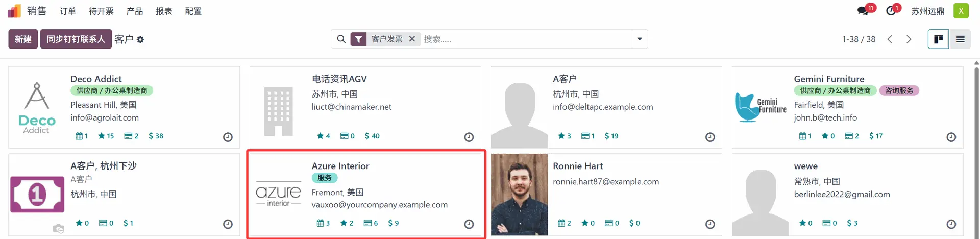The width and height of the screenshot is (980, 239).
Task: Open the user avatar menu
Action: click(x=961, y=11)
